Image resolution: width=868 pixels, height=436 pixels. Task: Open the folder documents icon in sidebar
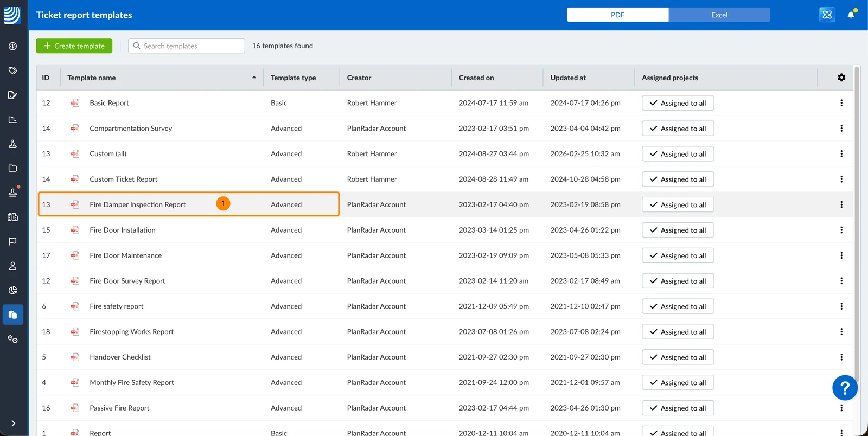[12, 168]
